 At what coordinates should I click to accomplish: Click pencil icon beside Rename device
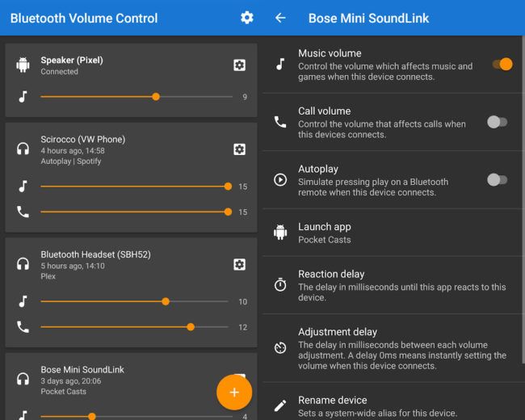pos(280,405)
